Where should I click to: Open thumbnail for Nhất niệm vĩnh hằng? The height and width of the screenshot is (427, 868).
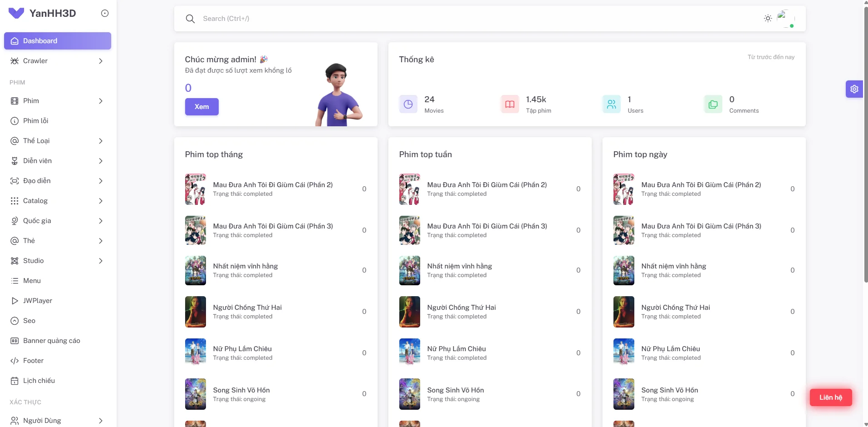(x=195, y=270)
